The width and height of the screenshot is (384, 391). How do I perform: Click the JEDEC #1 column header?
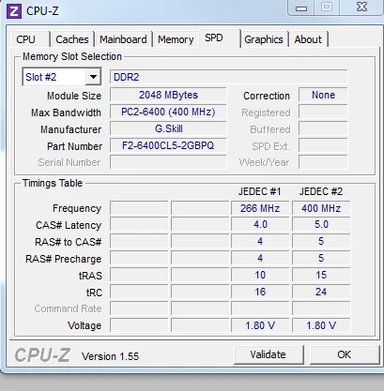coord(260,192)
